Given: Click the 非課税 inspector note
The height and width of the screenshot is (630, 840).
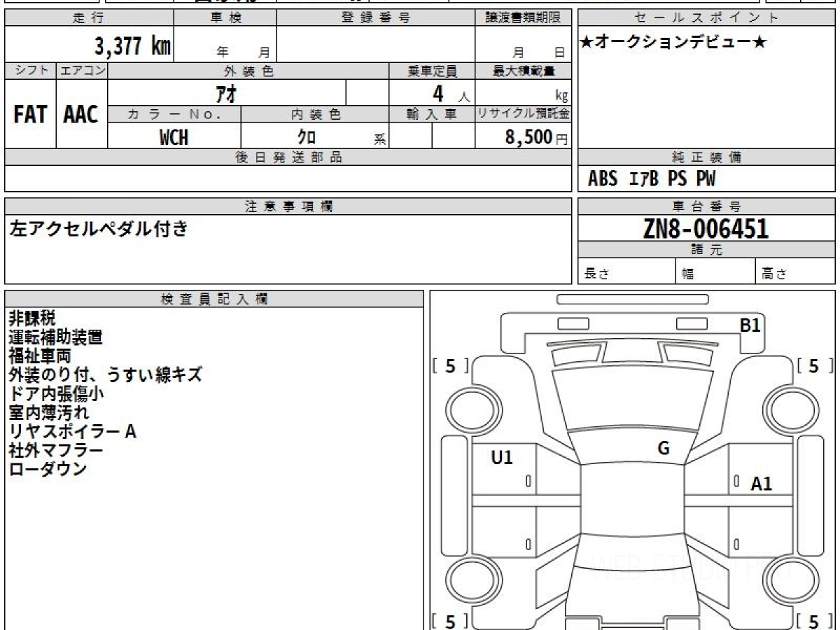Looking at the screenshot, I should [x=32, y=318].
